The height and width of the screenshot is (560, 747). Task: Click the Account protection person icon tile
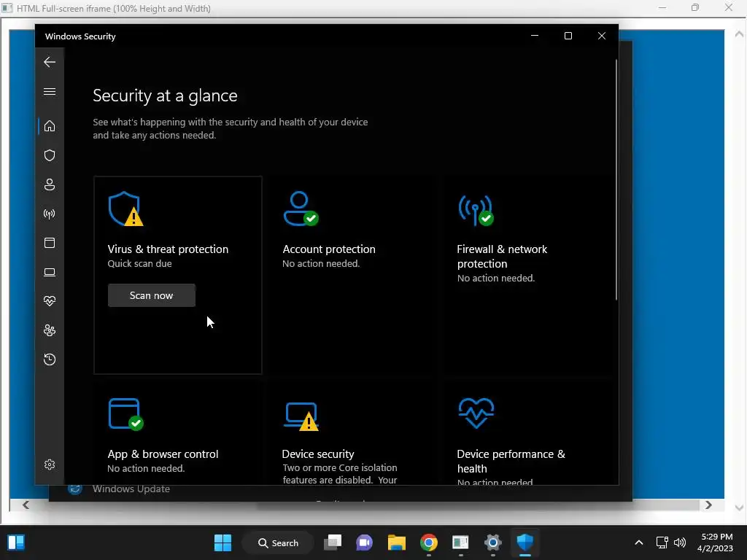[x=301, y=209]
